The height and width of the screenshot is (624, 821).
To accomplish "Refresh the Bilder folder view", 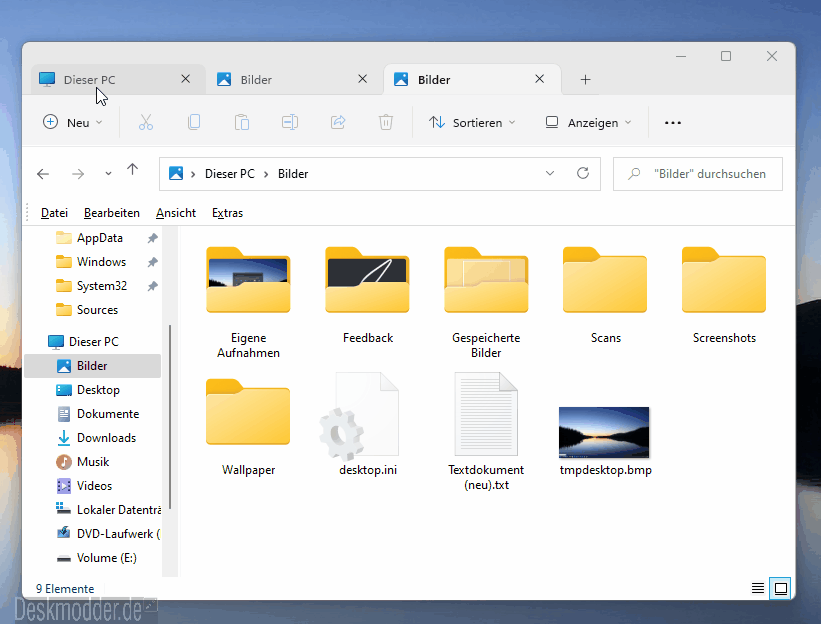I will coord(583,173).
